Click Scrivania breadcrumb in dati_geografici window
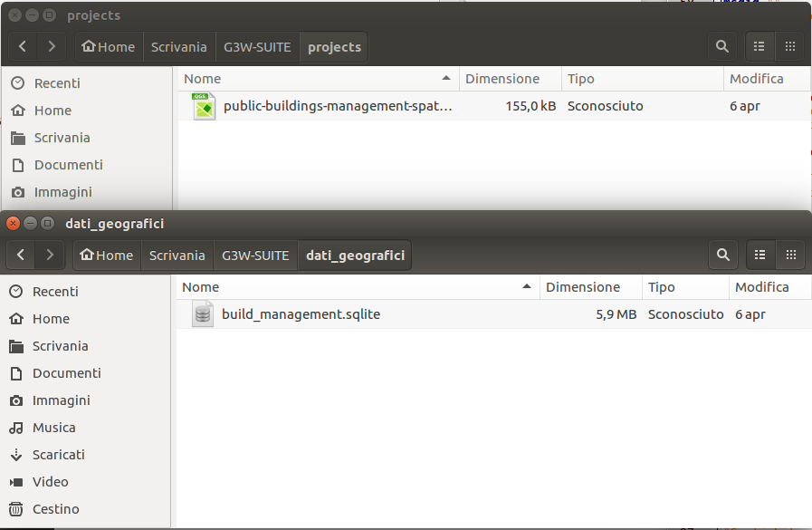The height and width of the screenshot is (530, 812). point(177,255)
